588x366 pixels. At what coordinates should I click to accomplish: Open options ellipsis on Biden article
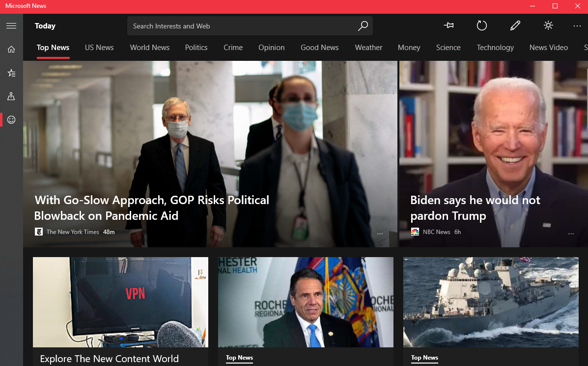tap(571, 234)
